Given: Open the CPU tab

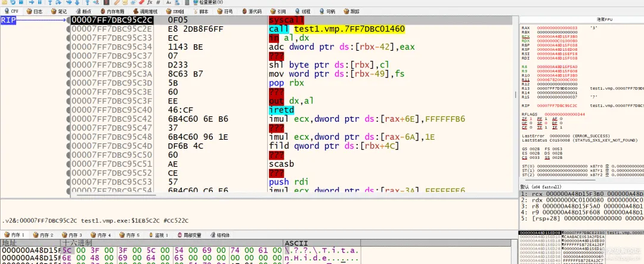Looking at the screenshot, I should (10, 11).
